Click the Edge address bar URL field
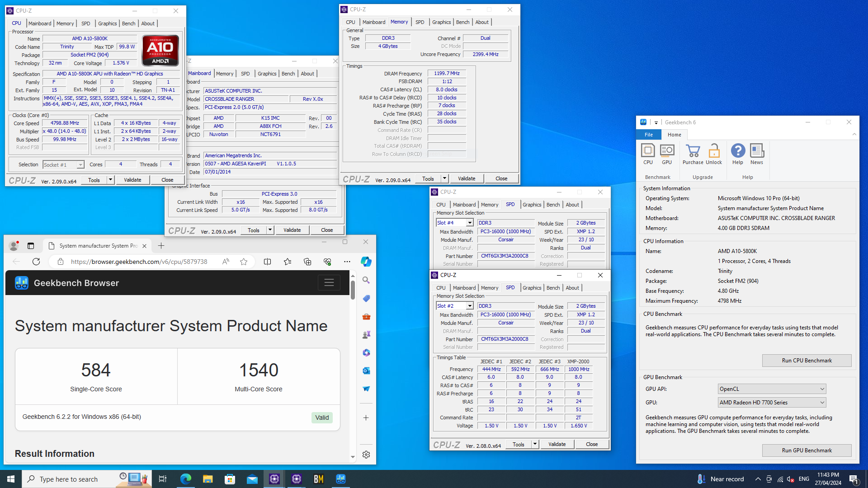This screenshot has height=488, width=868. (139, 262)
